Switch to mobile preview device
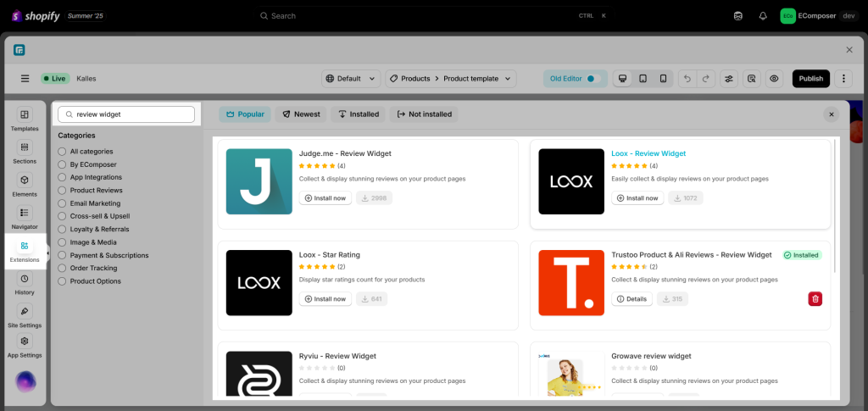The image size is (868, 411). (663, 79)
